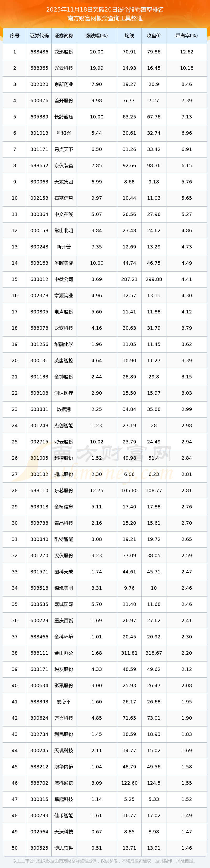Select stock code 688486 cell
Image resolution: width=210 pixels, height=868 pixels.
point(39,52)
